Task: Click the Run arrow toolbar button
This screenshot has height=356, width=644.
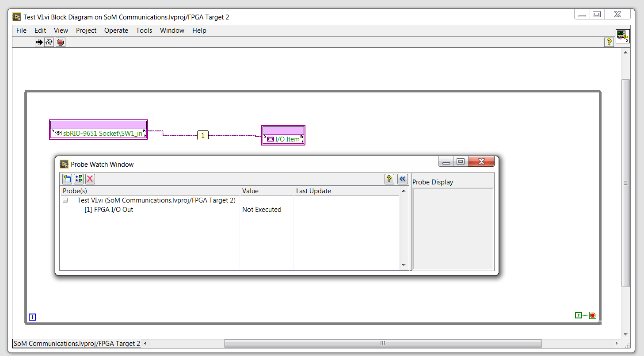Action: 39,42
